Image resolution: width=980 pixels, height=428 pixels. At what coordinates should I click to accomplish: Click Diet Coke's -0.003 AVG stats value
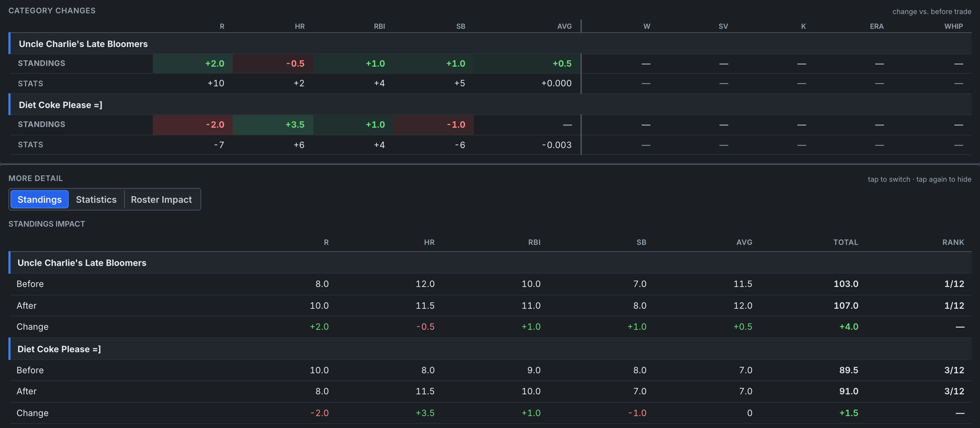[557, 145]
